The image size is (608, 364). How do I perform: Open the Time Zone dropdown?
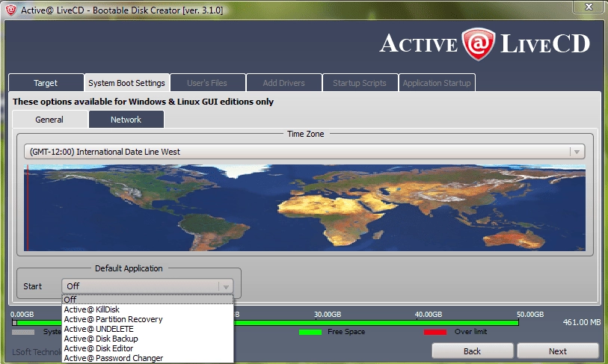pos(304,152)
